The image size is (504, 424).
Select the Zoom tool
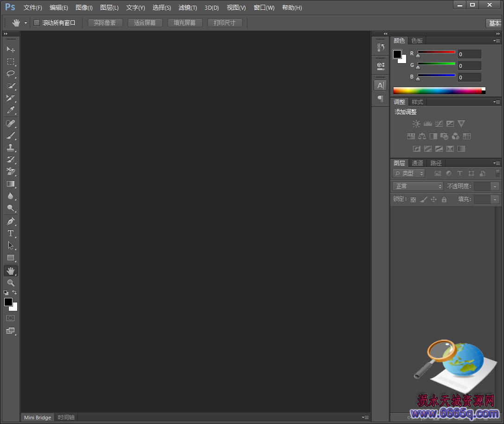pyautogui.click(x=11, y=283)
